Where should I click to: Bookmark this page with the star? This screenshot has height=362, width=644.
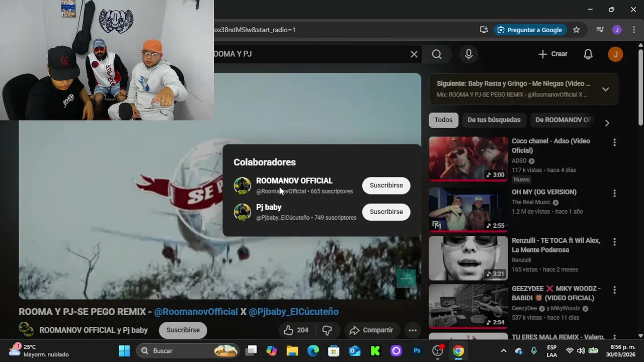click(577, 30)
